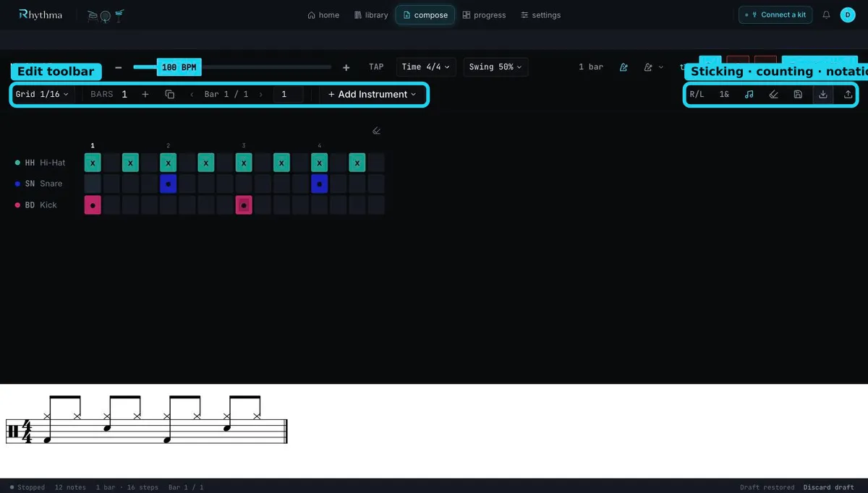This screenshot has height=493, width=868.
Task: Toggle the Hi-Hat step on beat 1
Action: tap(93, 163)
